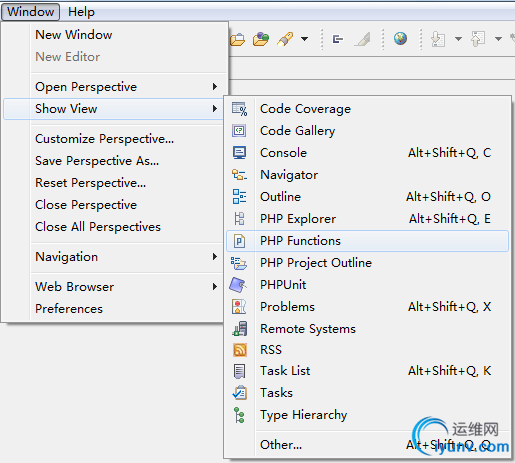Click the Task List document icon
Screen dimensions: 515x463
pos(239,371)
